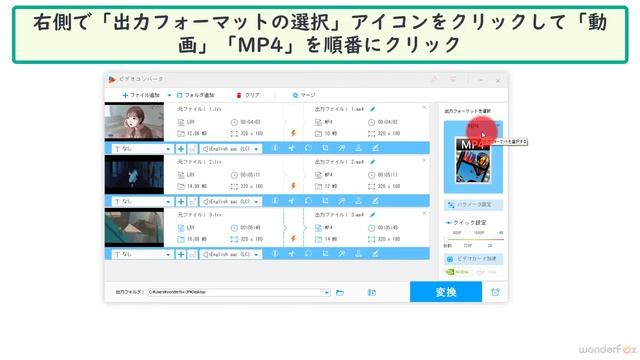Add a watermark to 1.lrv
The height and width of the screenshot is (360, 640).
pos(358,148)
